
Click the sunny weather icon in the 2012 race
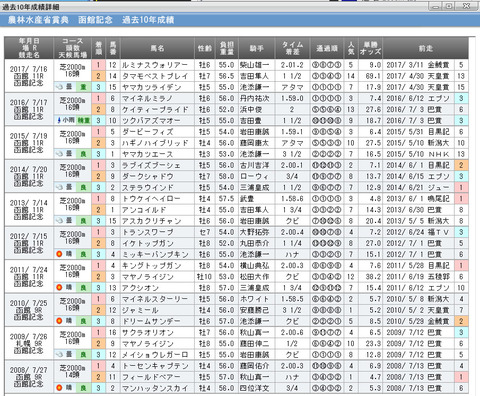pyautogui.click(x=59, y=254)
